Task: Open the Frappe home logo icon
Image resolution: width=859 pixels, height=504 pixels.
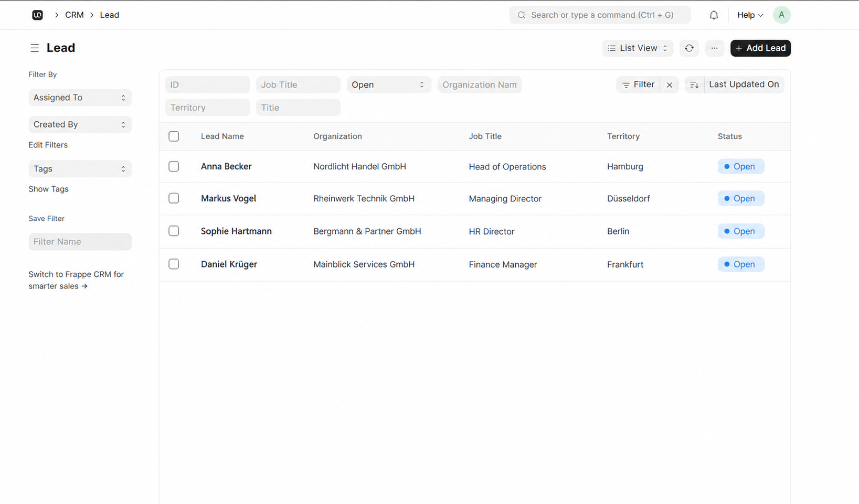Action: (x=37, y=15)
